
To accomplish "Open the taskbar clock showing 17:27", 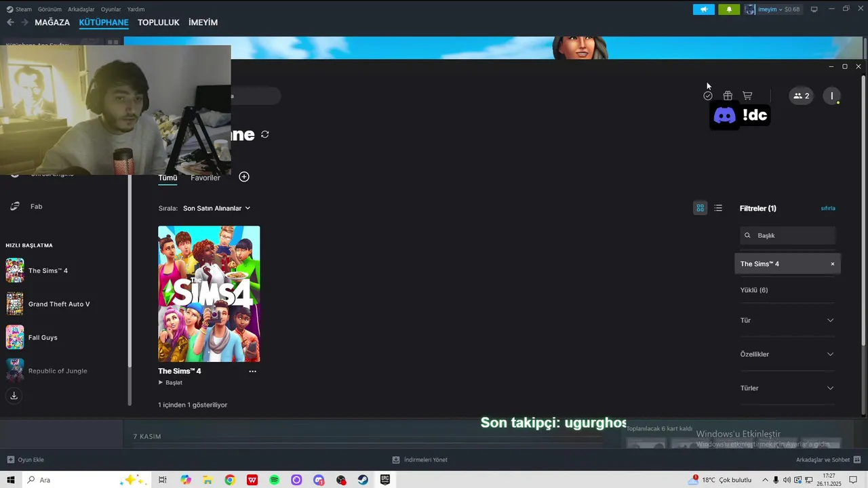I will pos(829,480).
